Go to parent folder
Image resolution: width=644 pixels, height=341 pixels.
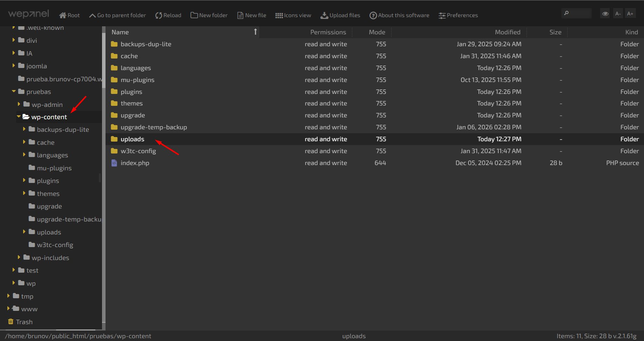(x=117, y=15)
